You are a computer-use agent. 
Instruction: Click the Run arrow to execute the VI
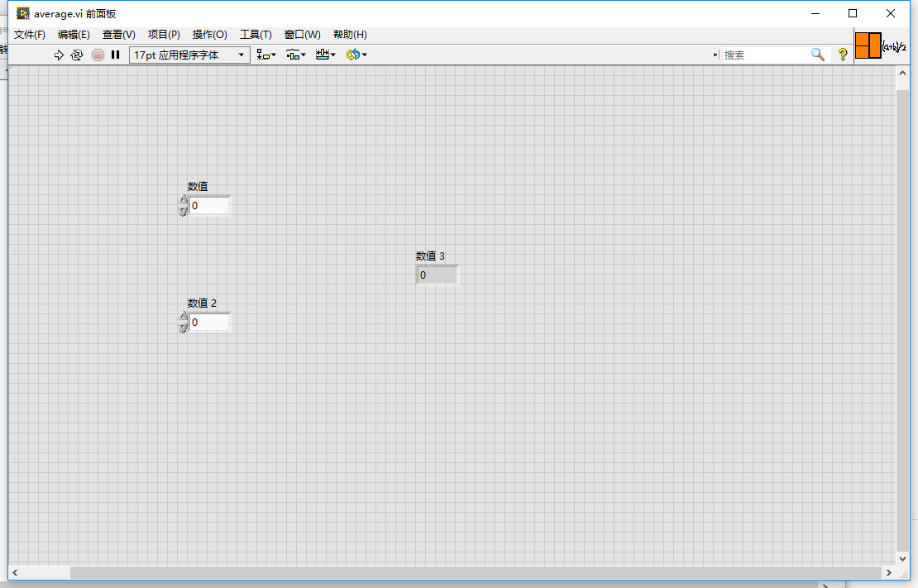(58, 55)
